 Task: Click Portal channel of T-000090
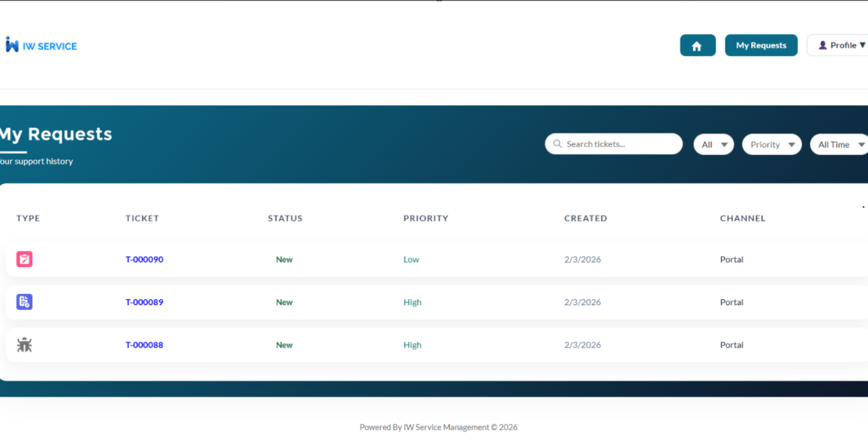732,260
